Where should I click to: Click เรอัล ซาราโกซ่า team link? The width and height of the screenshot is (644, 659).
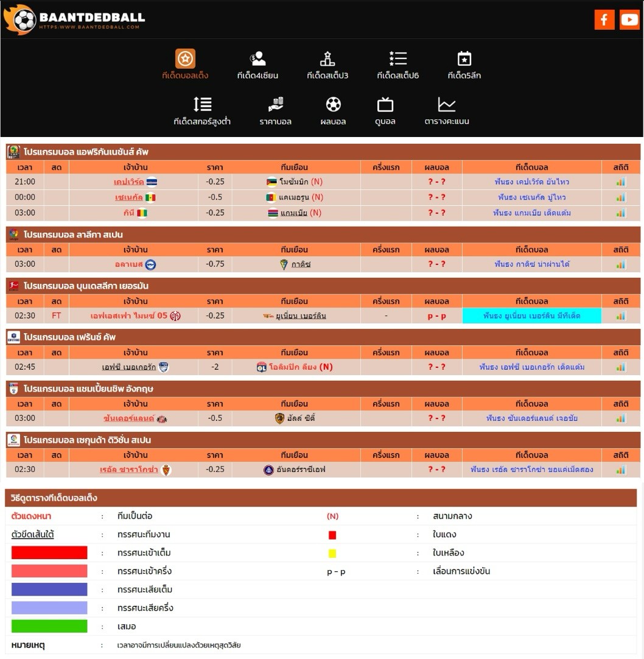(x=129, y=470)
